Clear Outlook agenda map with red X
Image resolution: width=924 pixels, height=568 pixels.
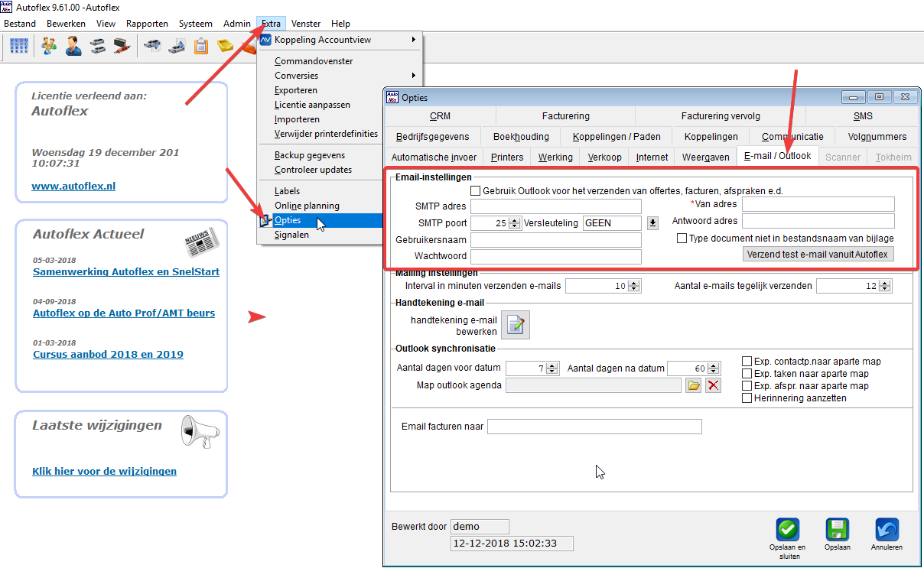tap(713, 385)
